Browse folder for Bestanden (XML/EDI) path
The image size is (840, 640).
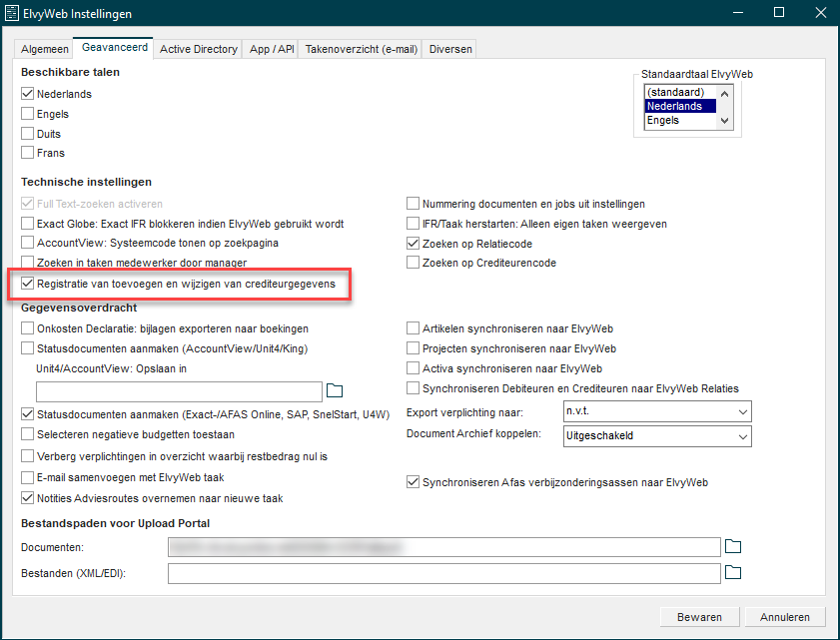[733, 572]
